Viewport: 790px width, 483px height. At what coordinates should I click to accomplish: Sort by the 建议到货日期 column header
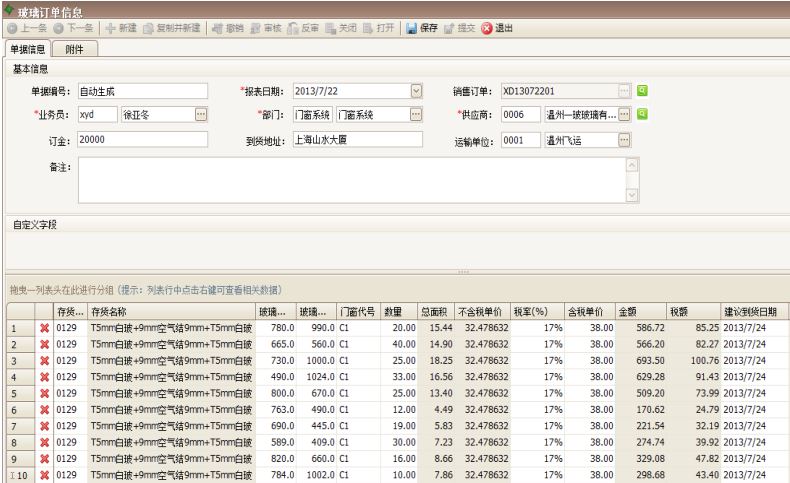[754, 312]
